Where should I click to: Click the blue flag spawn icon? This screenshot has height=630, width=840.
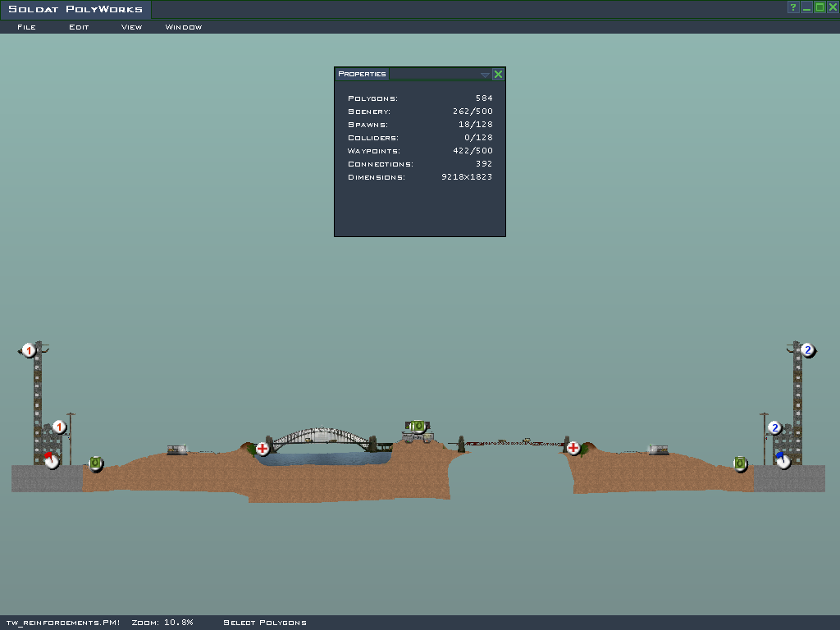coord(783,460)
